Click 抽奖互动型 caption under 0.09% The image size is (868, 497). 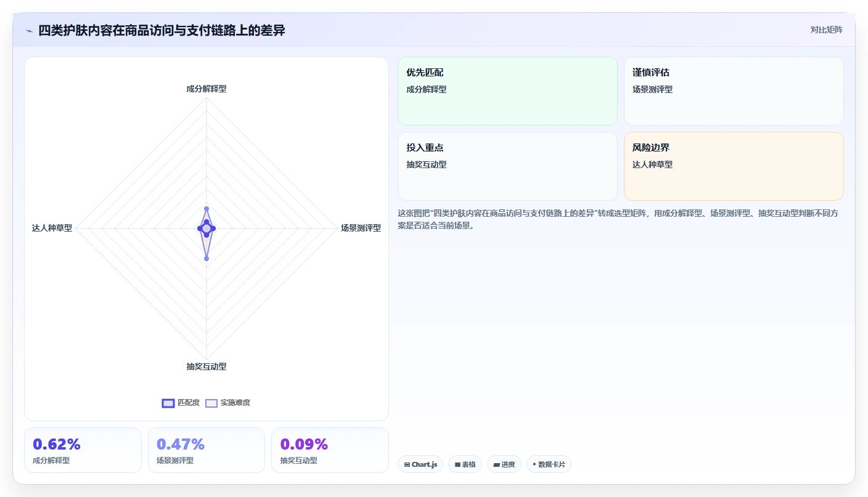coord(299,461)
